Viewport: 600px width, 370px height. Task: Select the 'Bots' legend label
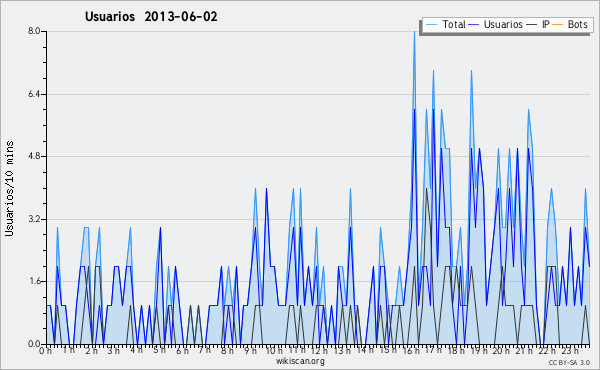(x=577, y=24)
